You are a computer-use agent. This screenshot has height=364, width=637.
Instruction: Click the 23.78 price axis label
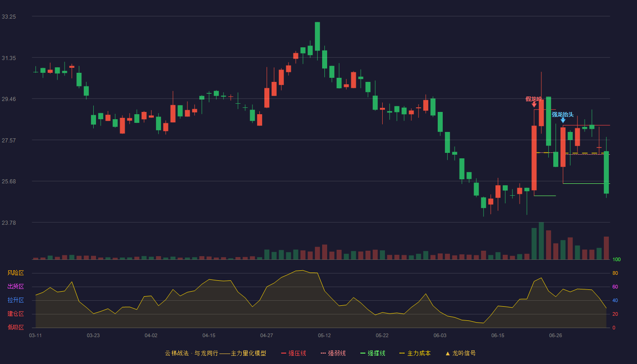click(9, 222)
